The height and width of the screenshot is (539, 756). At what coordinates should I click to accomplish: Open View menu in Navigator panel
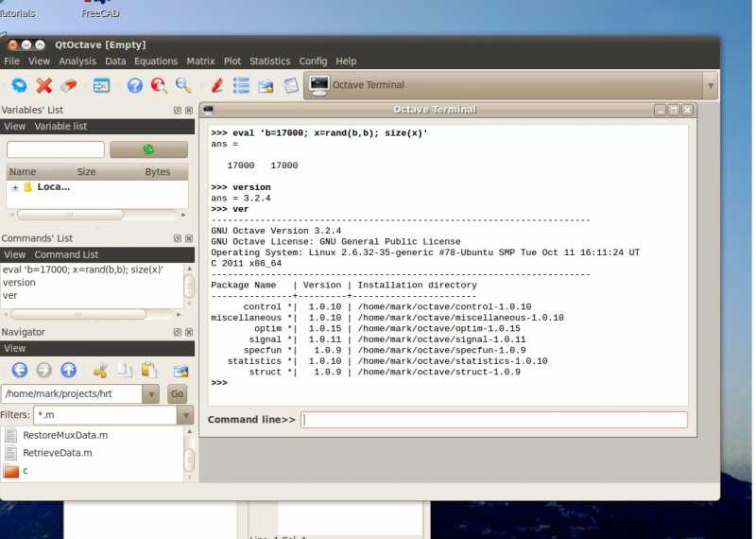click(x=15, y=348)
